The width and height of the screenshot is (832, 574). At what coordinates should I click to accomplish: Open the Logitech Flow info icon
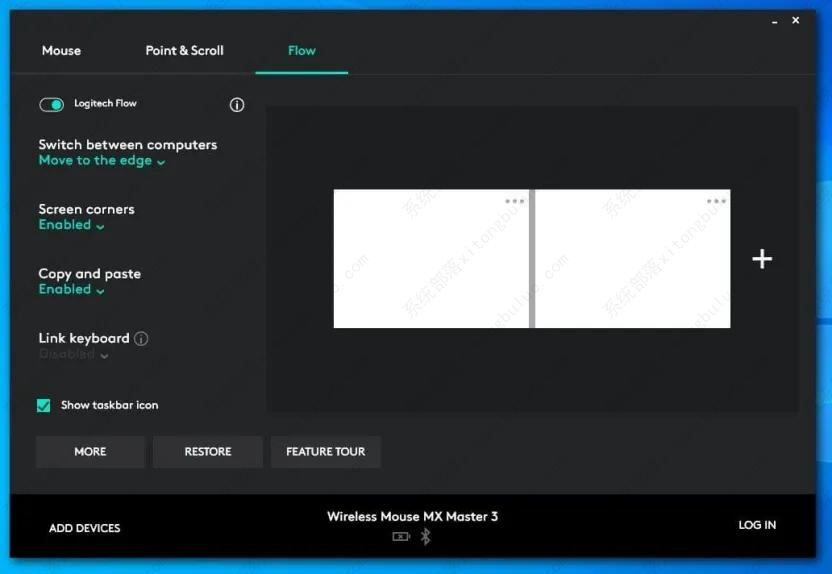coord(237,105)
